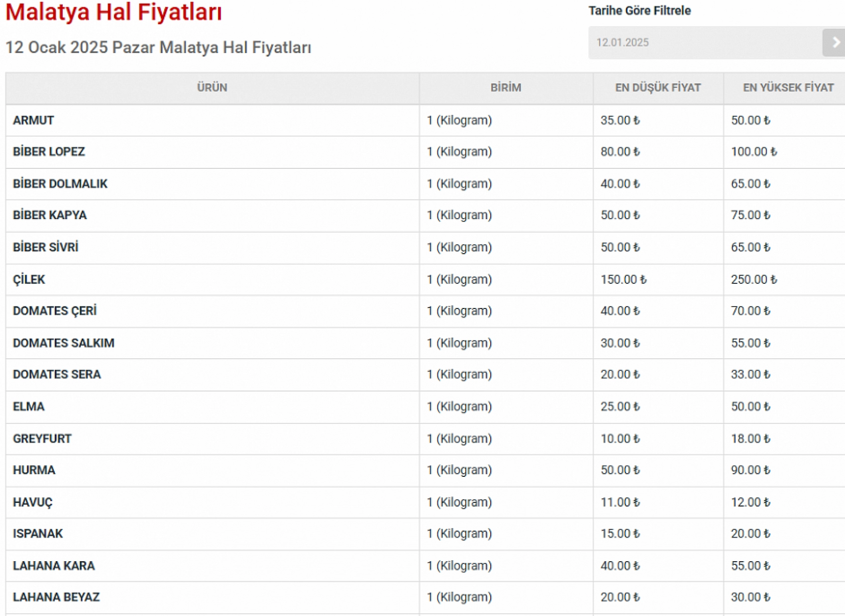
Task: Click the ÜRÜN column header
Action: (212, 88)
